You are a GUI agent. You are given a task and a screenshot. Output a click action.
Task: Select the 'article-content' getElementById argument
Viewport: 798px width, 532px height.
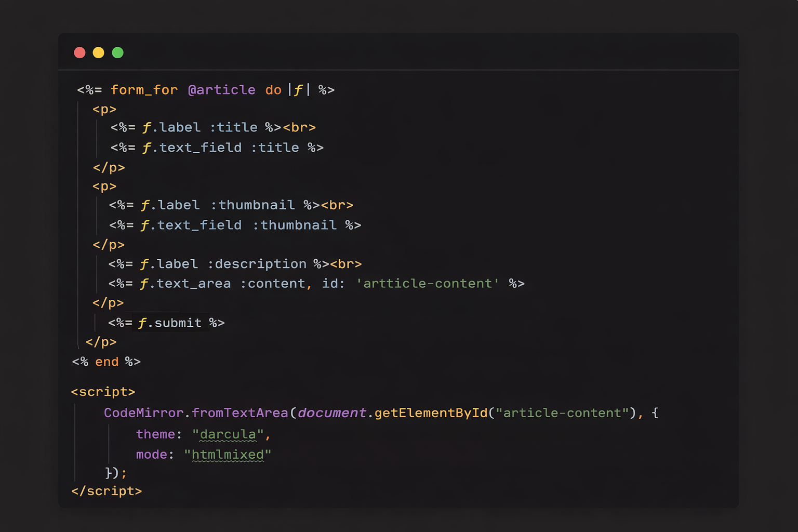coord(562,413)
